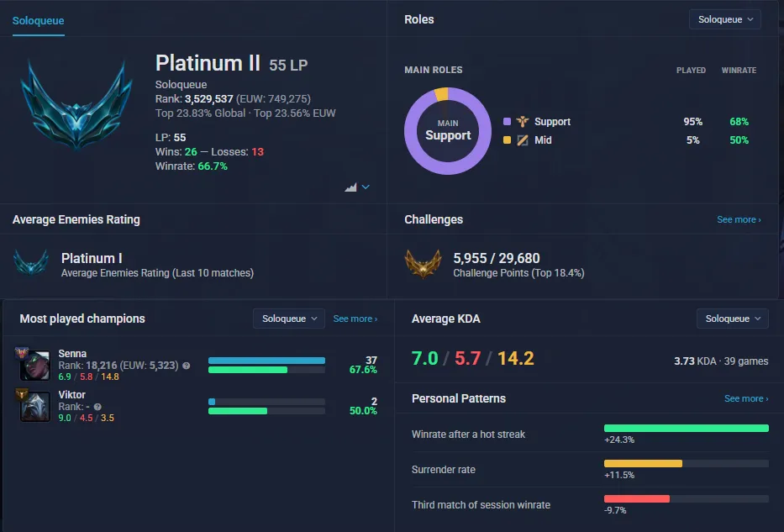
Task: Click the Viktor champion name
Action: 72,394
